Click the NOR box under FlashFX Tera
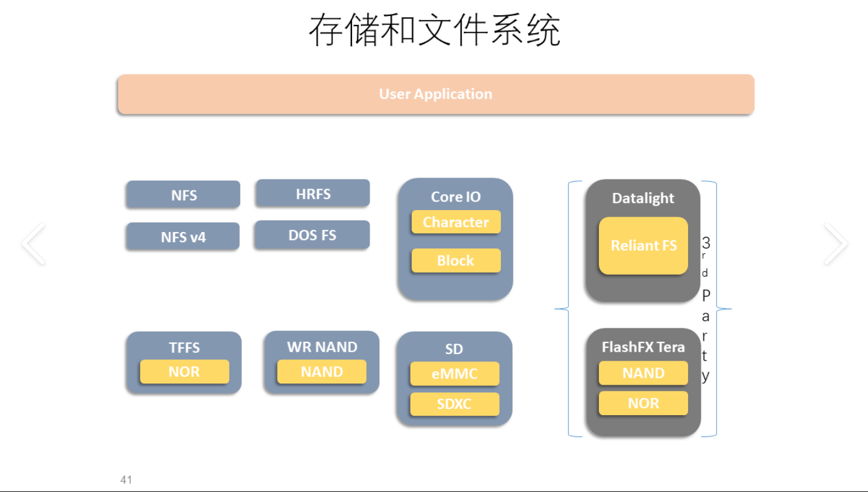This screenshot has height=492, width=868. [x=644, y=403]
